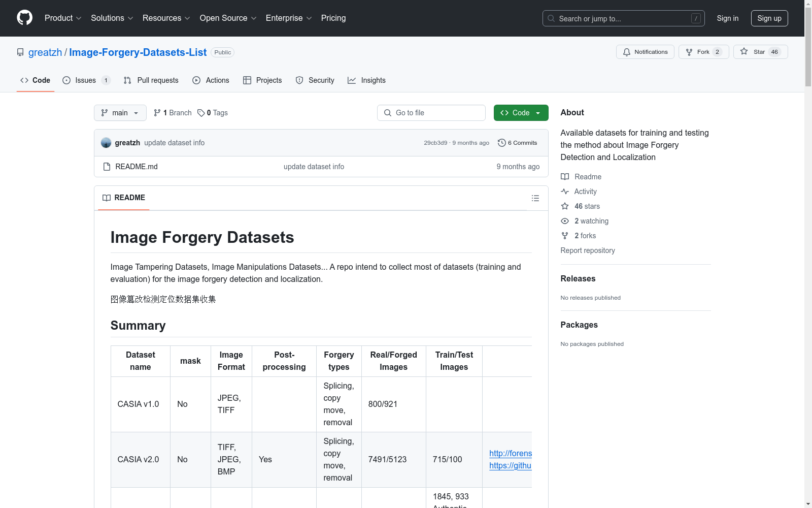Open the Releases section heading
Screen dimensions: 812x508
click(578, 278)
